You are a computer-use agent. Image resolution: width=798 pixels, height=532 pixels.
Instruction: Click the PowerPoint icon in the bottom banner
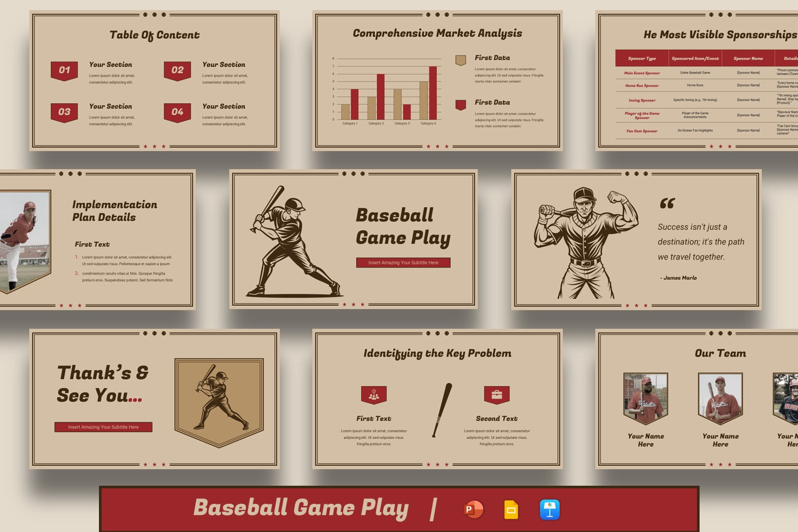(x=473, y=510)
